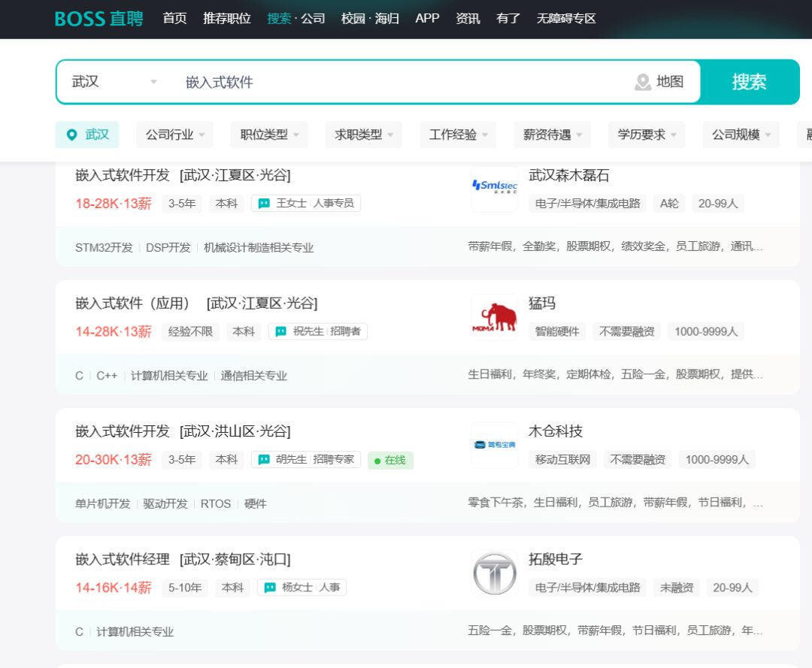Contact recruiter 杨女士 人事

tap(302, 588)
